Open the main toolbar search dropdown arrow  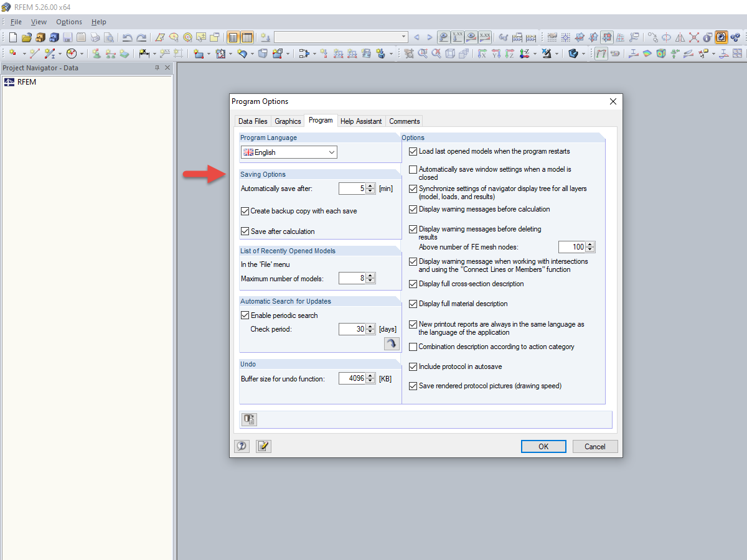[403, 37]
